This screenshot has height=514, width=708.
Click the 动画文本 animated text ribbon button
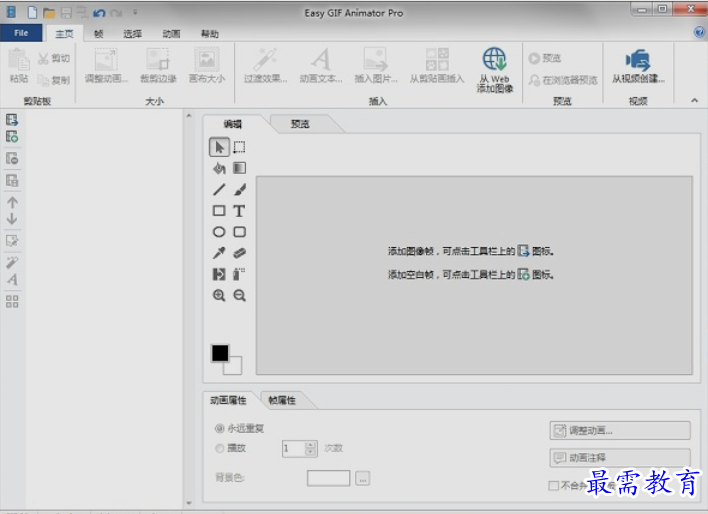[321, 66]
